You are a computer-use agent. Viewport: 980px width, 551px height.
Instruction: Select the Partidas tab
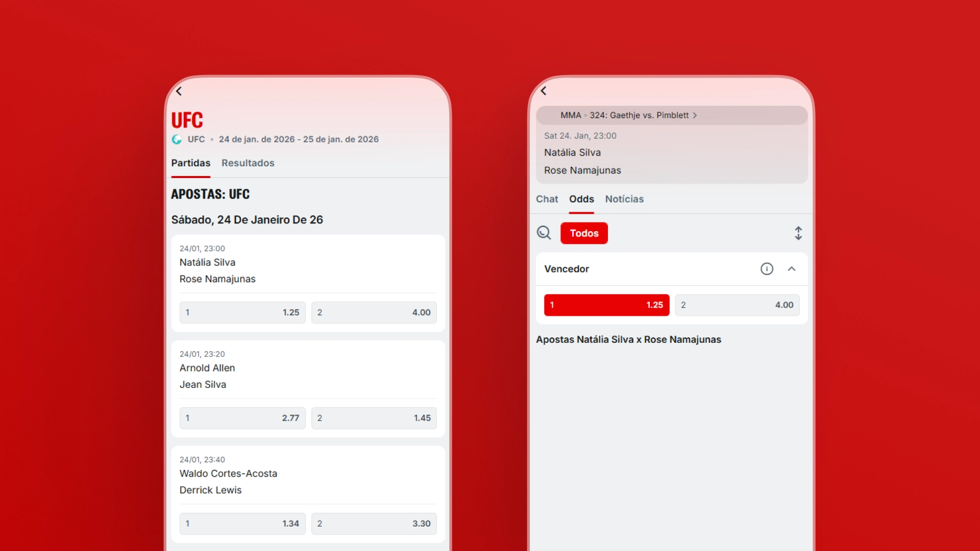pyautogui.click(x=190, y=163)
